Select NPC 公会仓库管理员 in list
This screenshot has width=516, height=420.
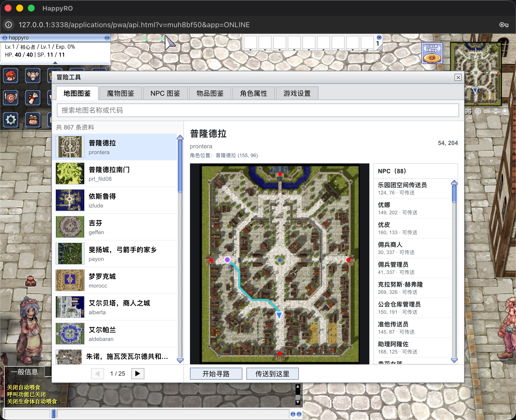click(x=412, y=308)
